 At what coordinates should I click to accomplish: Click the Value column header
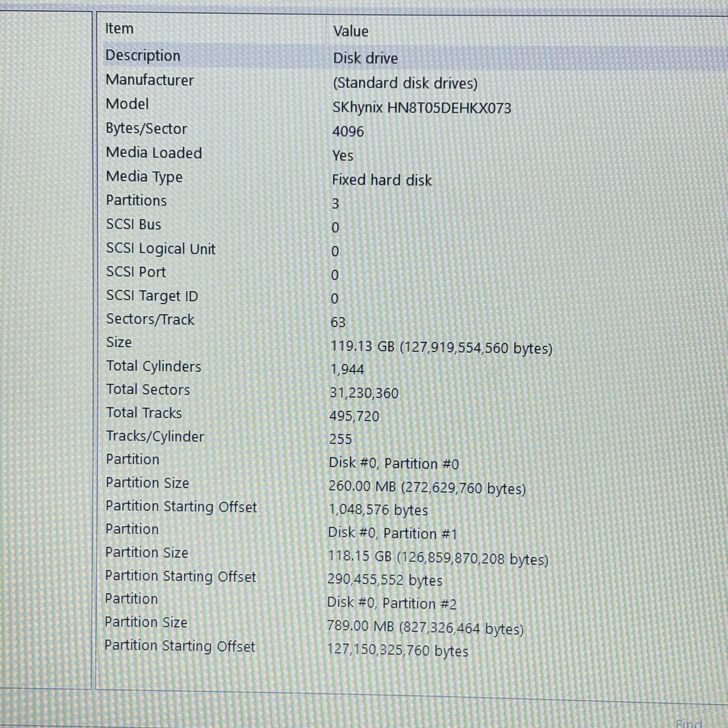point(350,31)
